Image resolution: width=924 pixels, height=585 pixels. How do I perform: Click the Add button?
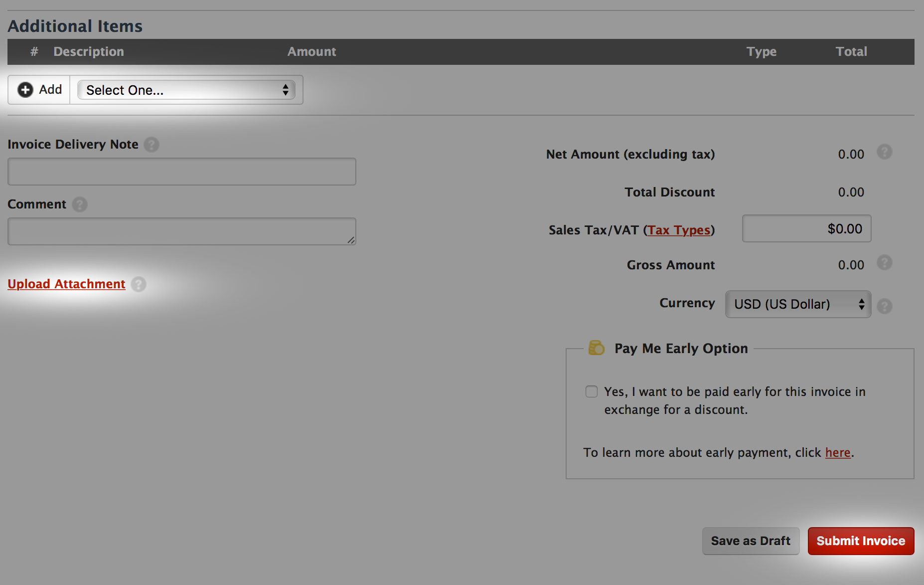[38, 90]
